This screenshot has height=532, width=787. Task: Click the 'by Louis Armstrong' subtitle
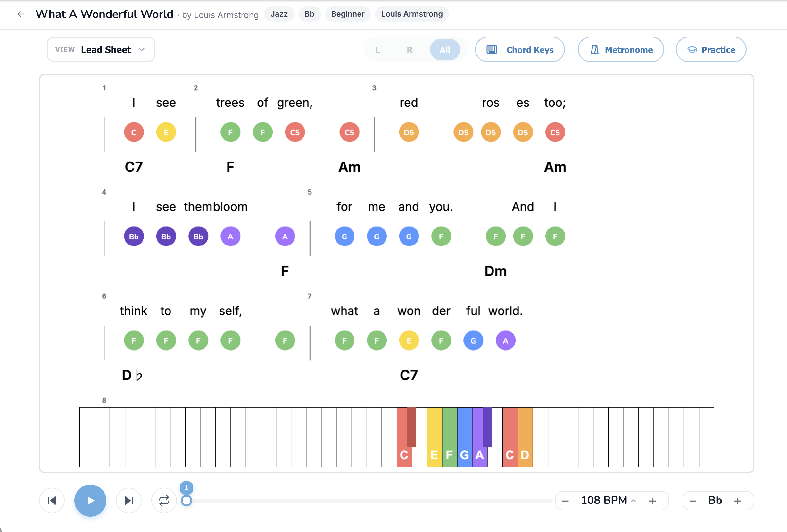[x=220, y=15]
